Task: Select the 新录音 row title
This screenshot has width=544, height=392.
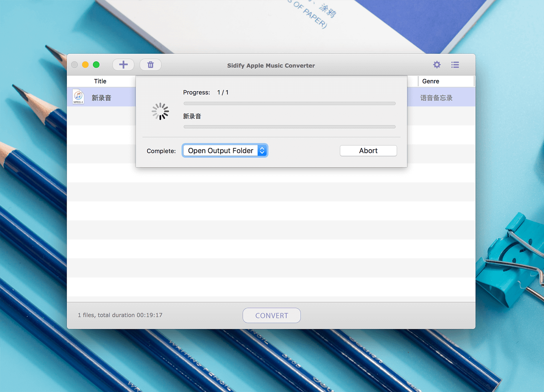Action: pyautogui.click(x=102, y=98)
